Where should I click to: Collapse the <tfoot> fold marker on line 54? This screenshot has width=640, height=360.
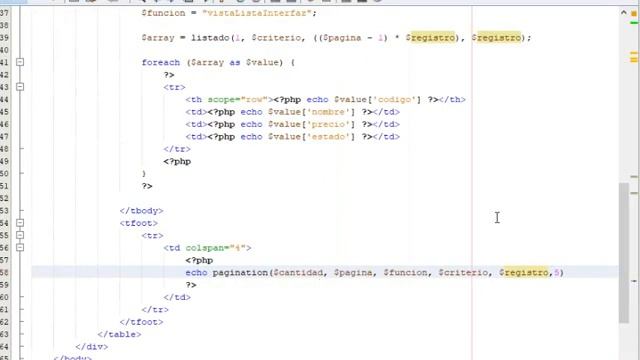point(20,223)
